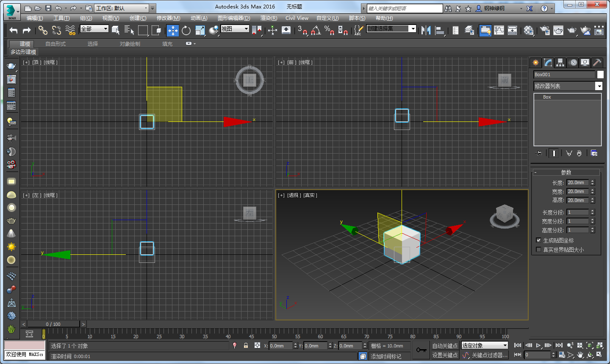Toggle percent snap
The image size is (610, 364).
point(329,30)
